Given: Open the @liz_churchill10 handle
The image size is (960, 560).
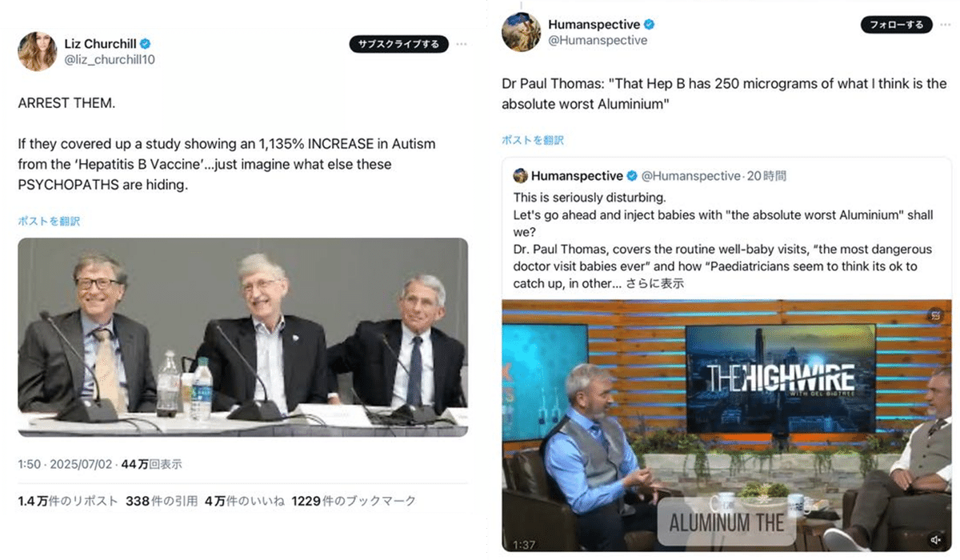Looking at the screenshot, I should [109, 60].
